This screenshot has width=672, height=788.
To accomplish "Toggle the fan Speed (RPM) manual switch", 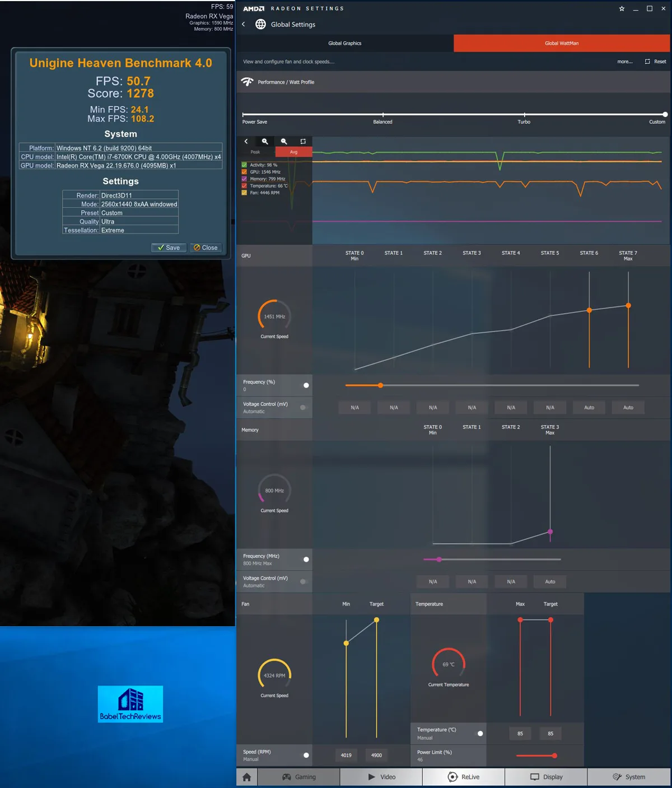I will coord(306,756).
